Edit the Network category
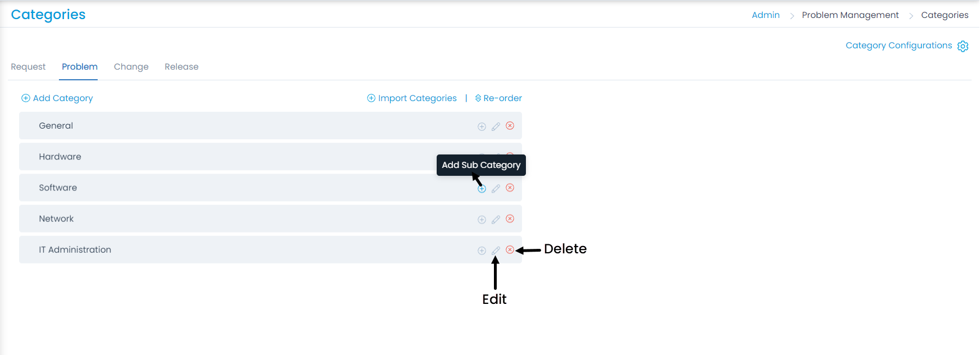 click(496, 220)
